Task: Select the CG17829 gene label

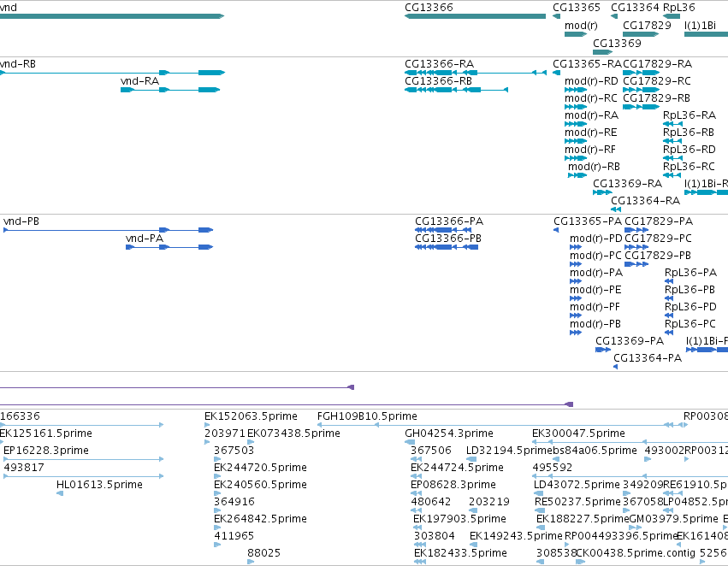Action: tap(647, 26)
